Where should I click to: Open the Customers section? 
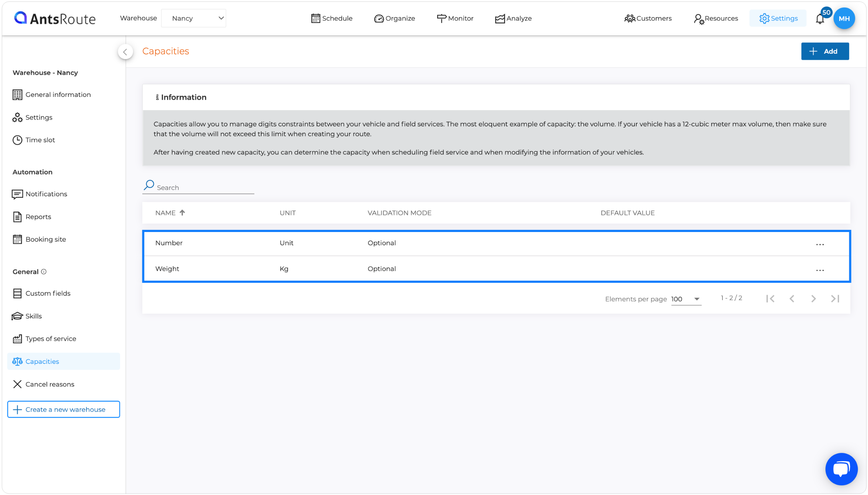point(648,18)
